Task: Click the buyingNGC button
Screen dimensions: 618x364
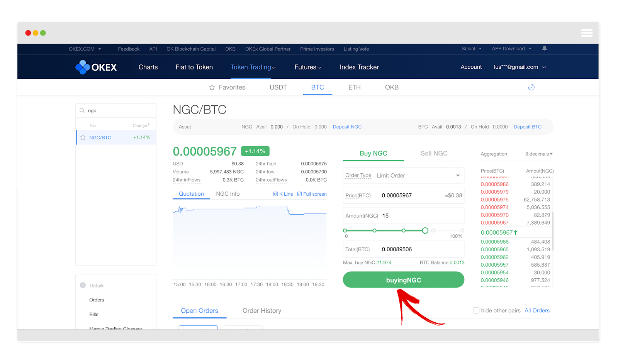Action: (403, 280)
